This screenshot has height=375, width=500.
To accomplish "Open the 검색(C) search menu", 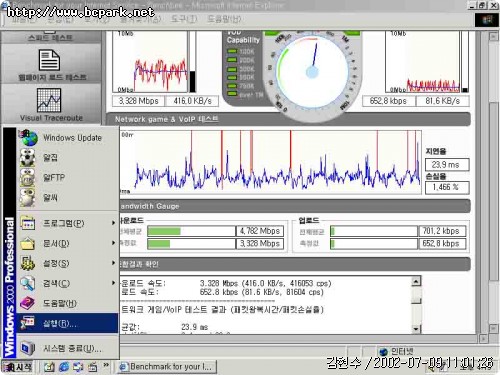I will pyautogui.click(x=68, y=283).
